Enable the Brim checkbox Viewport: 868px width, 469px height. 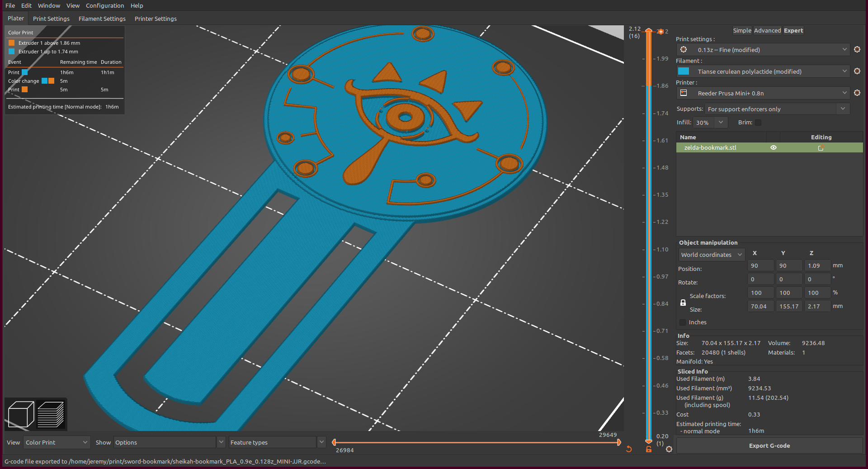[x=758, y=123]
